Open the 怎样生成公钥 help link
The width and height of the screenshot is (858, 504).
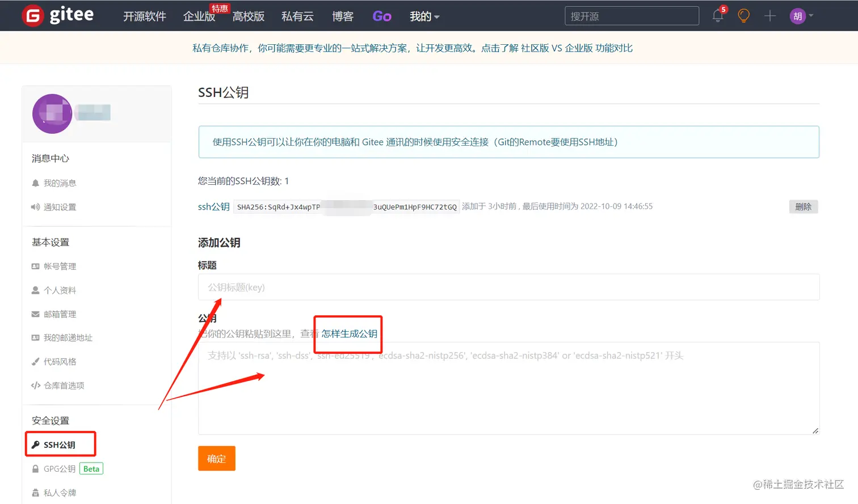pyautogui.click(x=350, y=334)
